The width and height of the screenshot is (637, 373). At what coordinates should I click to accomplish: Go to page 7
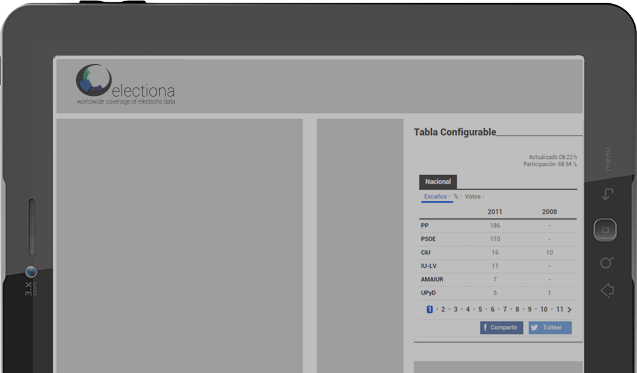[505, 309]
